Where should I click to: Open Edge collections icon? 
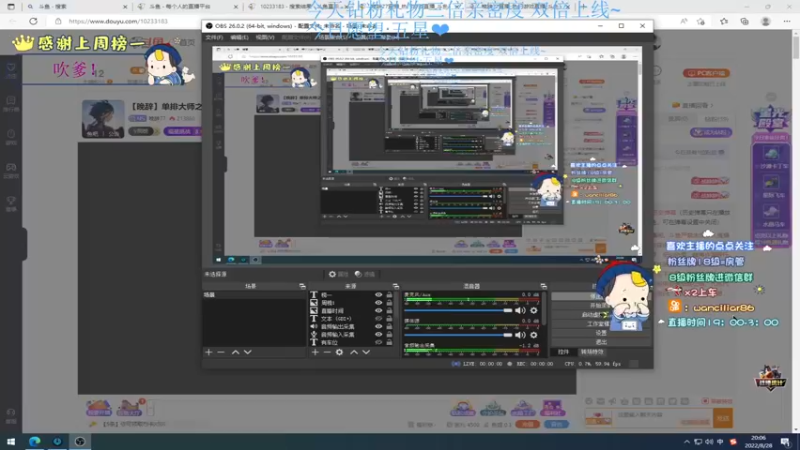(744, 21)
